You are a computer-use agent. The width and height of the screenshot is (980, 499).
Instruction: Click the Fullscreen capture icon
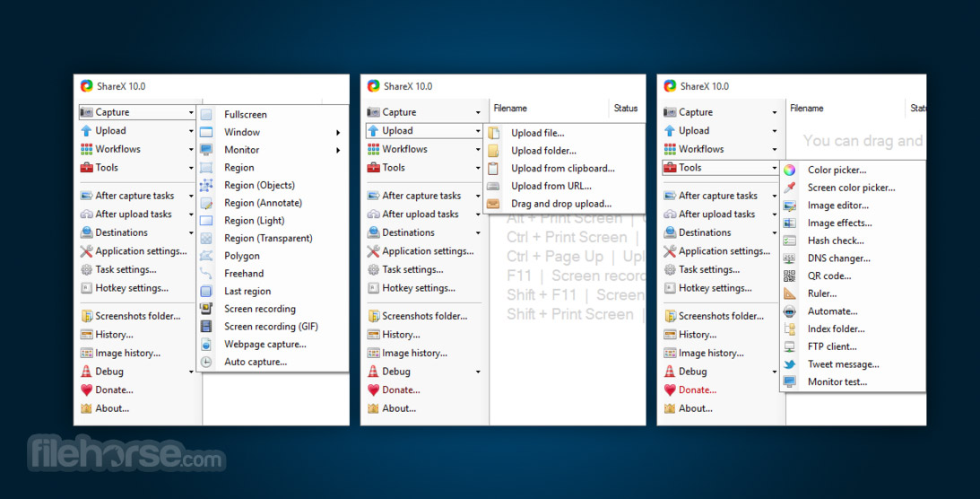pos(206,115)
